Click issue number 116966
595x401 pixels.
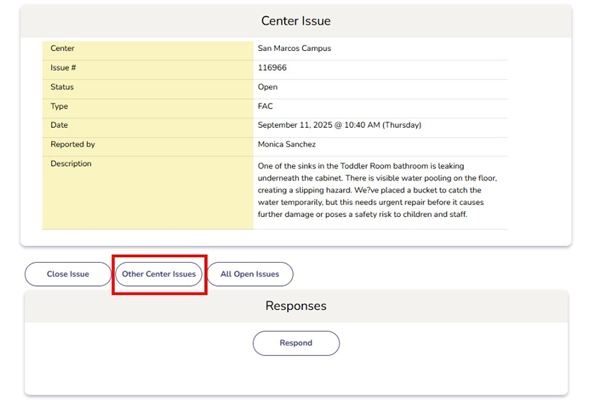click(x=272, y=68)
